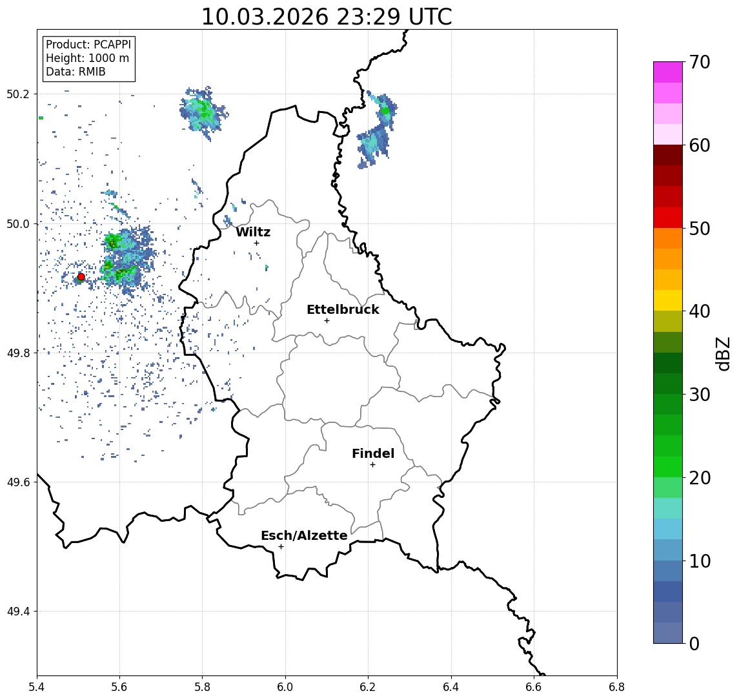Click the bright green colorbar segment above 20
Image resolution: width=739 pixels, height=700 pixels.
[x=668, y=467]
